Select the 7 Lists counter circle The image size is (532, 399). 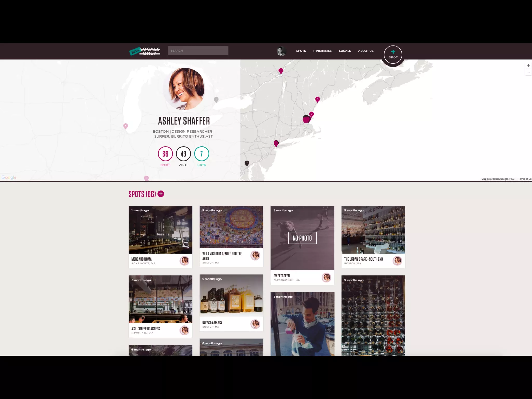coord(201,154)
